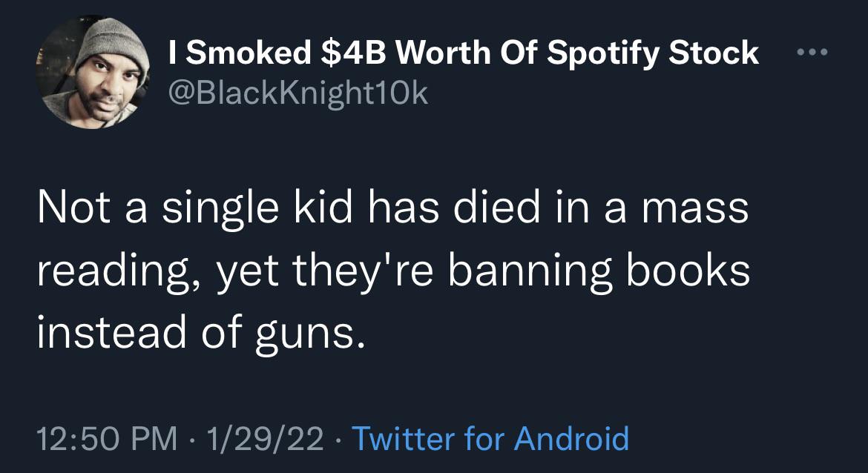Click the tweet line "reading, yet they're banning books"
This screenshot has height=473, width=868.
393,272
